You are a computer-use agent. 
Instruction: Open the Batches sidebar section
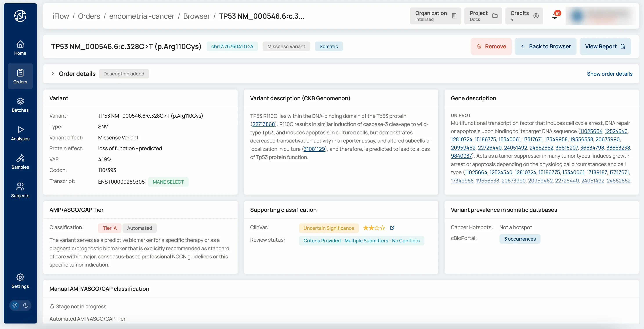tap(20, 105)
